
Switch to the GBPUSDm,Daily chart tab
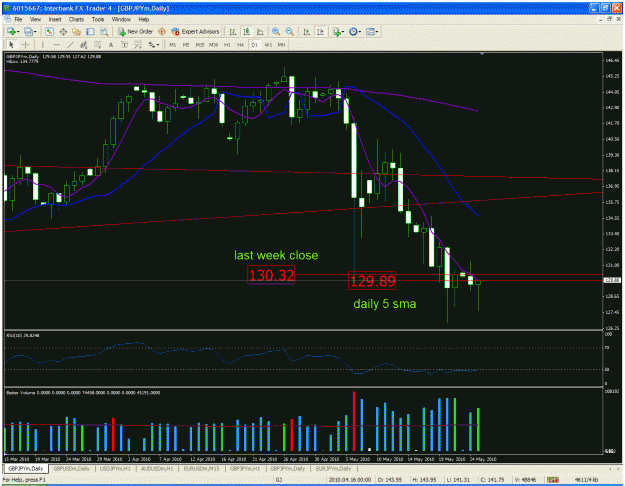pos(72,468)
